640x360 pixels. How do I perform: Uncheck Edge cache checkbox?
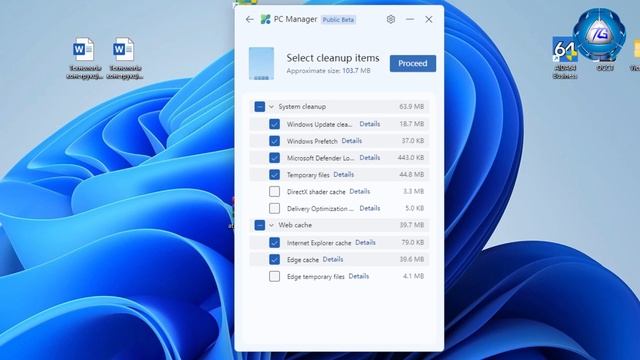tap(274, 259)
